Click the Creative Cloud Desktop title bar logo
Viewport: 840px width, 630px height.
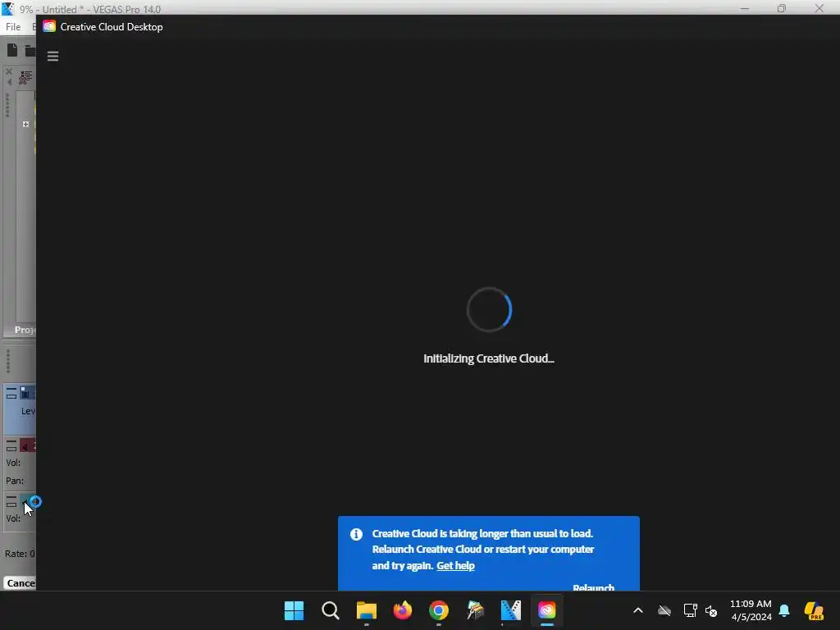click(49, 27)
